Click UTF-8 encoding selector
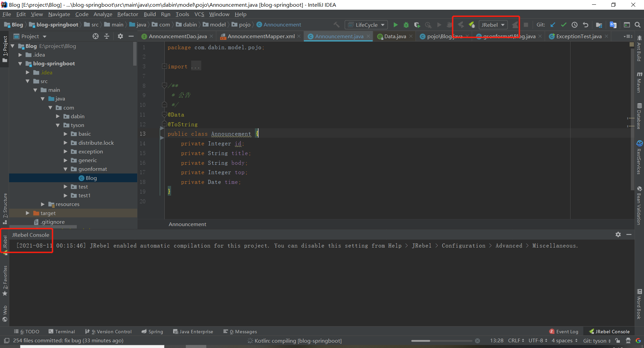Image resolution: width=644 pixels, height=348 pixels. click(538, 341)
